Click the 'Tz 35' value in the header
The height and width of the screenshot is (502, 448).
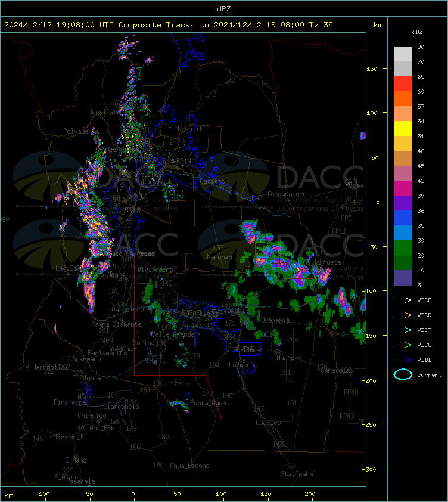(x=321, y=25)
